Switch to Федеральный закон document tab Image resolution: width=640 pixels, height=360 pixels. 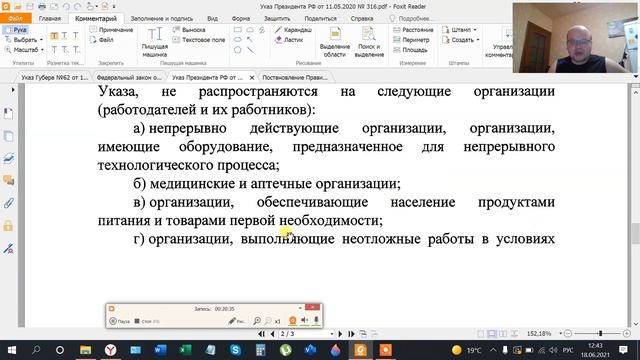pyautogui.click(x=129, y=77)
